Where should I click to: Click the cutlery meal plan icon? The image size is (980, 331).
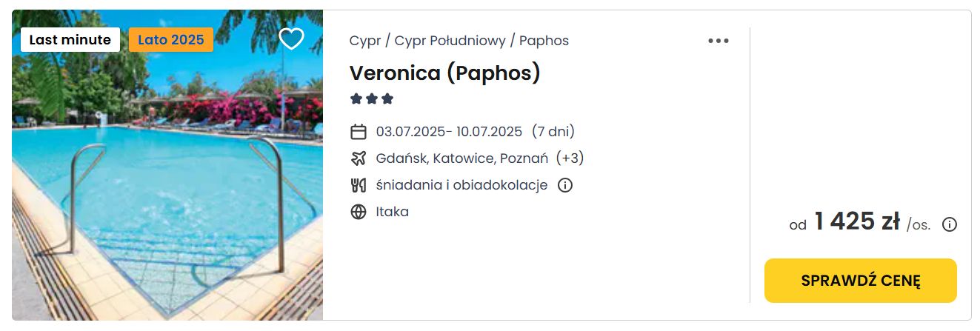tap(359, 185)
